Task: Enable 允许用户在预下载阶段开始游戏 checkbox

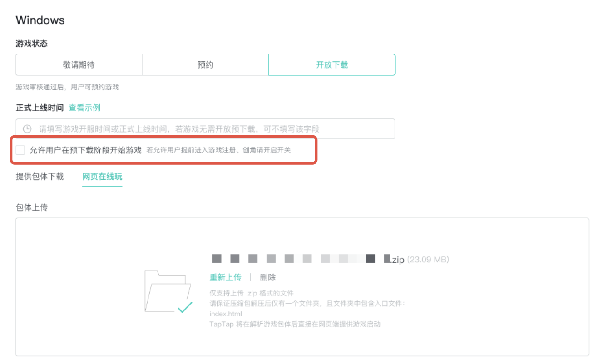Action: (20, 150)
